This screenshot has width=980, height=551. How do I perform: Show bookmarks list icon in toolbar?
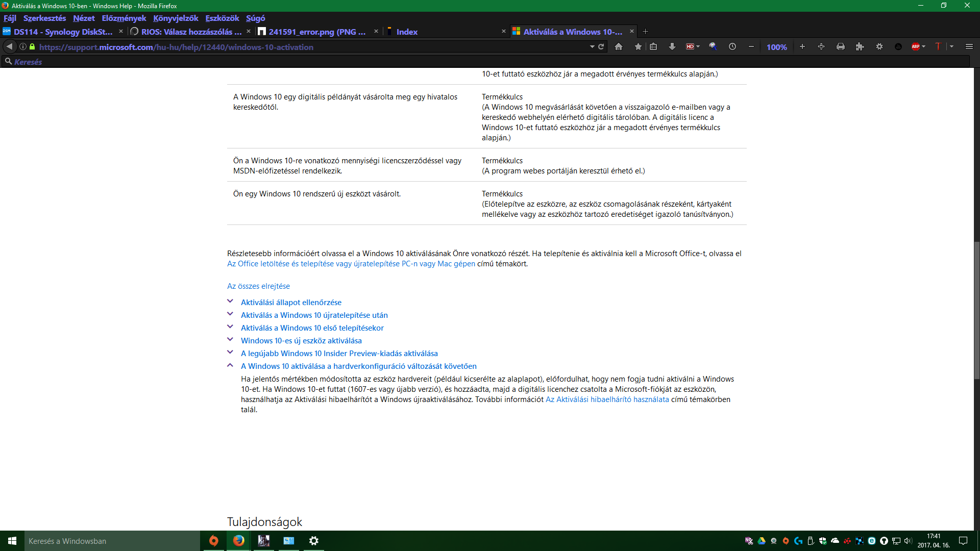[x=653, y=46]
